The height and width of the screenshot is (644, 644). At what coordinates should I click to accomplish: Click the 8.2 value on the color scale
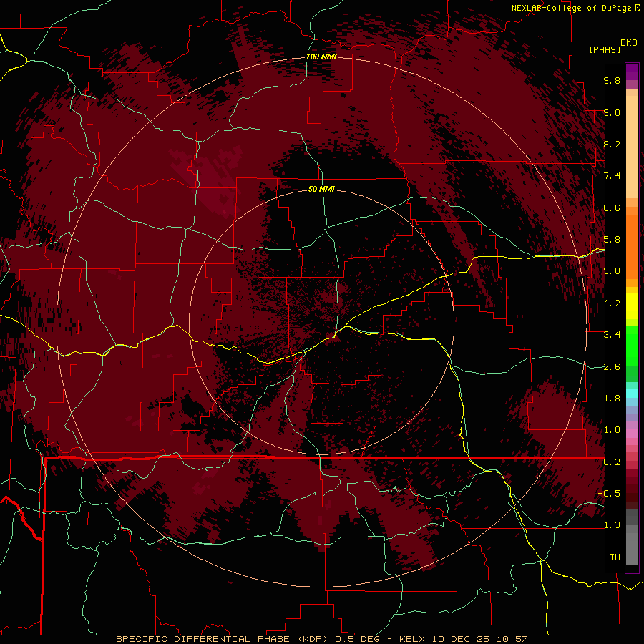[x=612, y=144]
